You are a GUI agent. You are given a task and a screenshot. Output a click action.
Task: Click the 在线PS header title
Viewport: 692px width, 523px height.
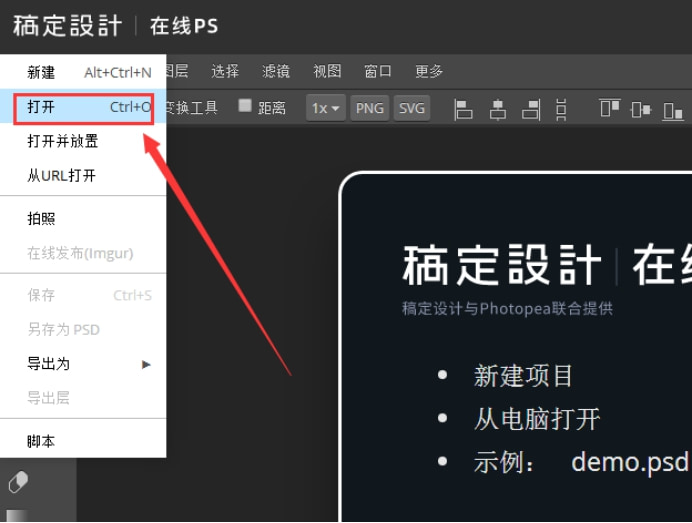click(184, 26)
